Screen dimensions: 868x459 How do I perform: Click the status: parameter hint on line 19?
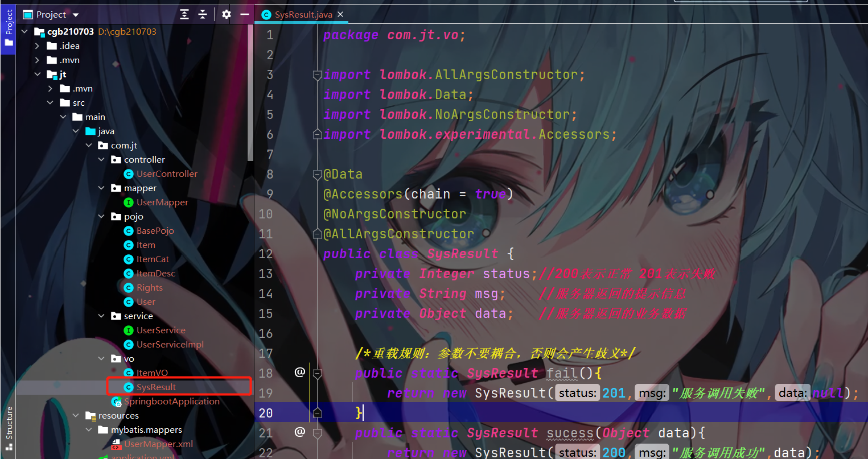[578, 393]
